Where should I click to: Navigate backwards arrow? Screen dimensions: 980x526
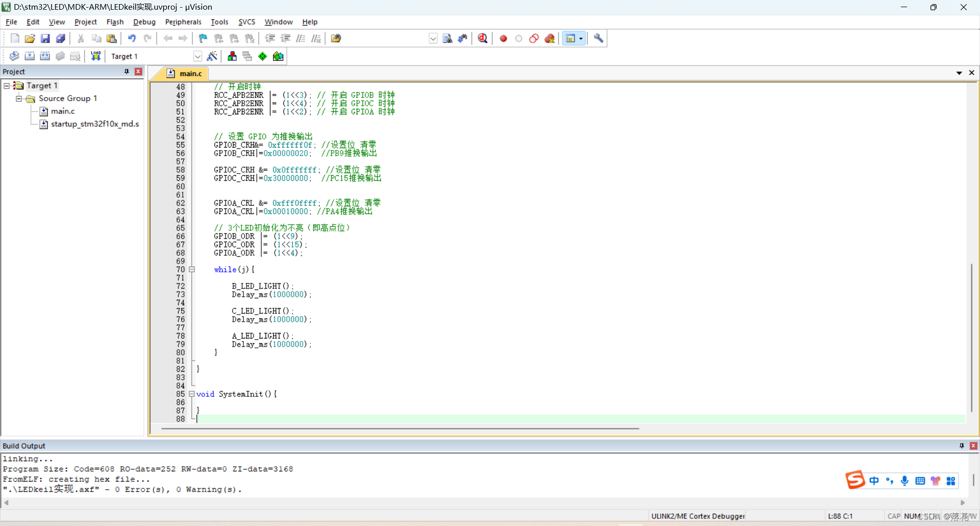coord(167,38)
